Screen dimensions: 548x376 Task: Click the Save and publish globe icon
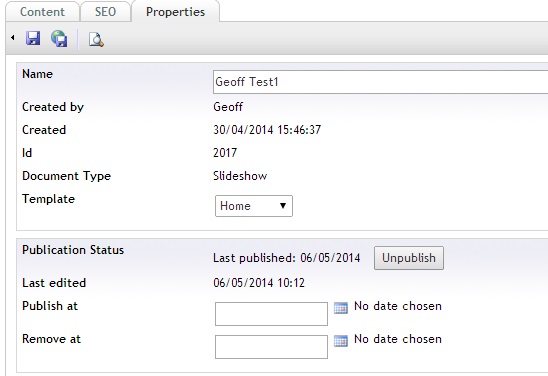point(59,38)
